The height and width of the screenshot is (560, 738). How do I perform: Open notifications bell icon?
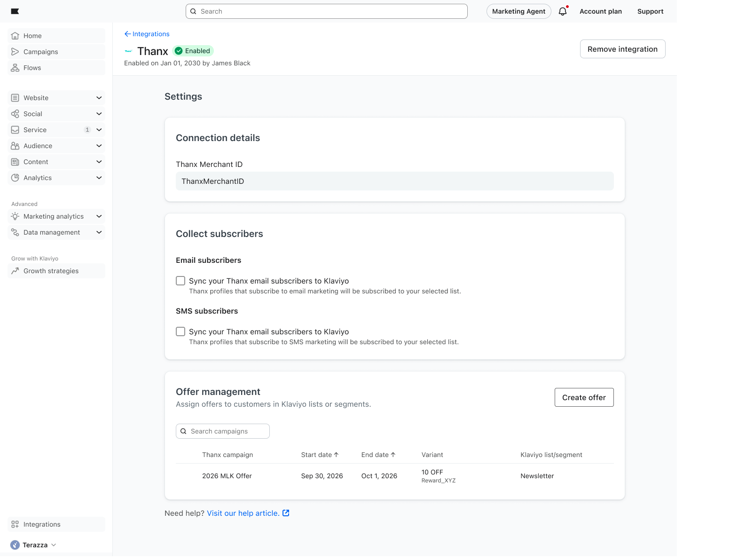563,11
